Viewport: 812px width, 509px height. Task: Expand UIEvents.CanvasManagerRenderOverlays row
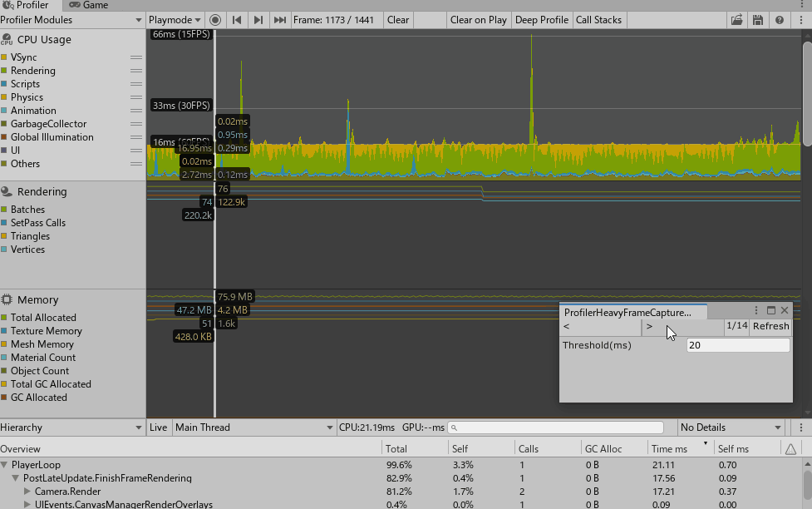pos(27,504)
